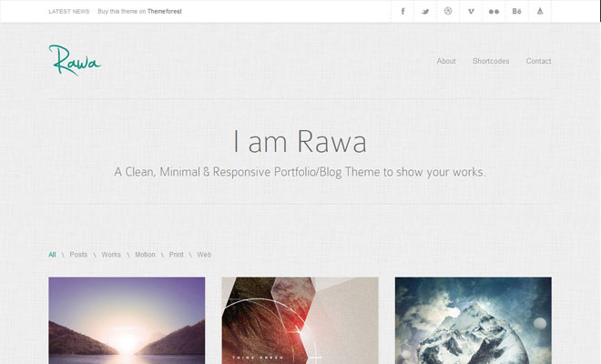
Task: Open the Twitter bird icon
Action: 425,12
